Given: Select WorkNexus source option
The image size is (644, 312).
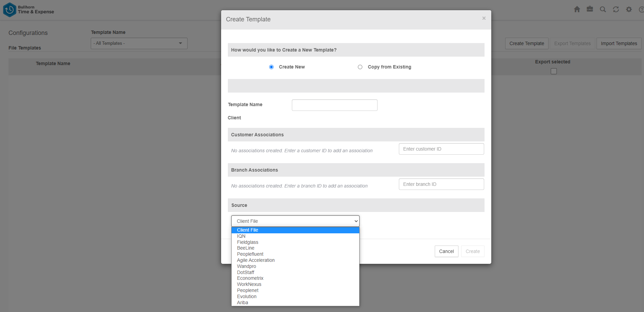Looking at the screenshot, I should [295, 285].
